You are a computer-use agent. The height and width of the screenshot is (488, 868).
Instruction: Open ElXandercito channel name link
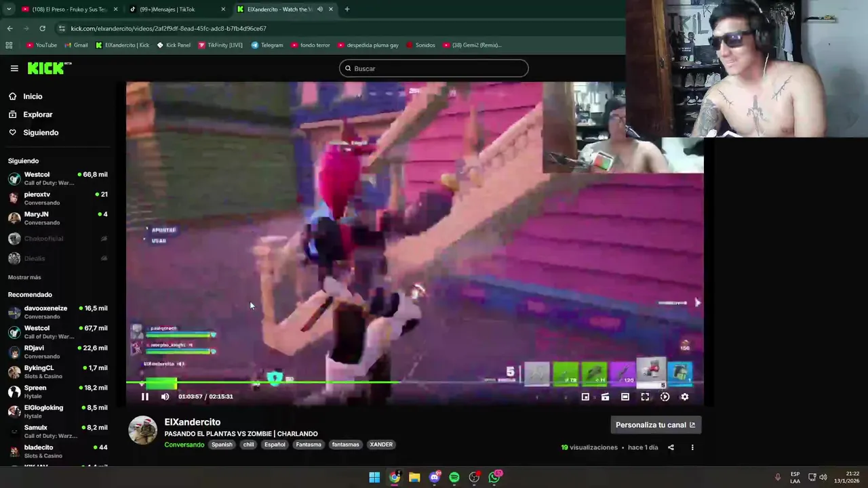tap(193, 422)
